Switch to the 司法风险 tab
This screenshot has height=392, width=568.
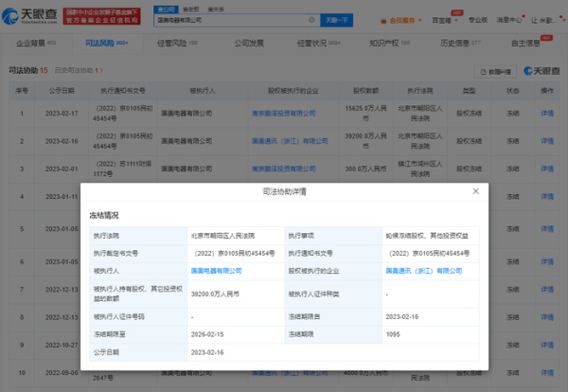(107, 45)
